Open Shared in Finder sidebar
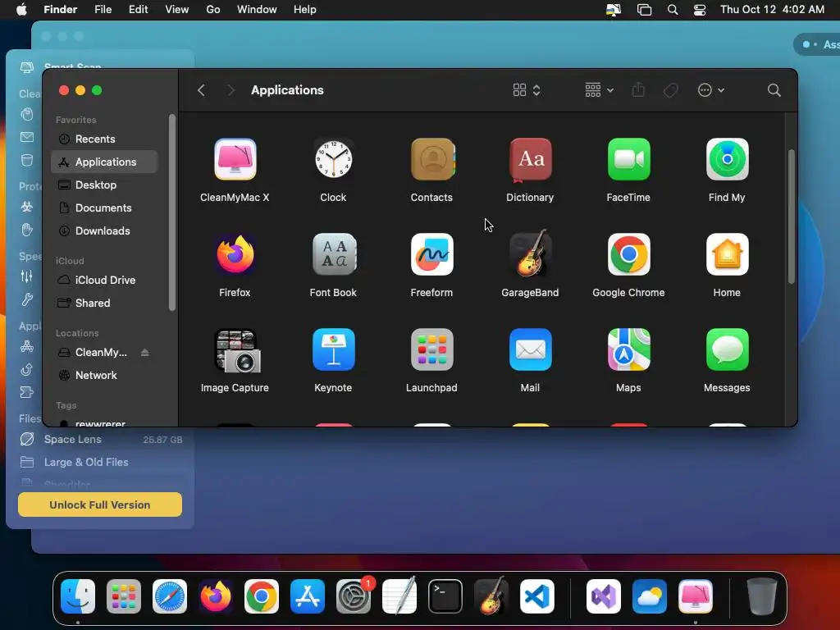Viewport: 840px width, 630px height. (x=104, y=304)
